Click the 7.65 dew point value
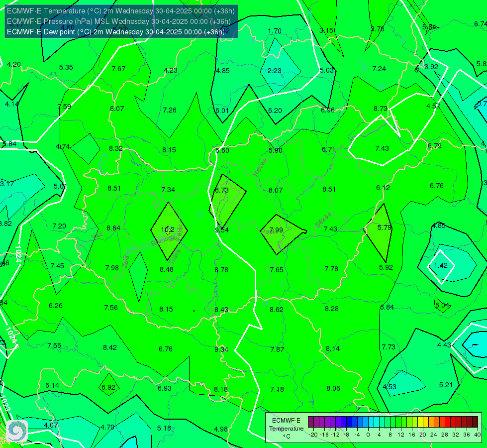The width and height of the screenshot is (487, 448). coord(277,269)
